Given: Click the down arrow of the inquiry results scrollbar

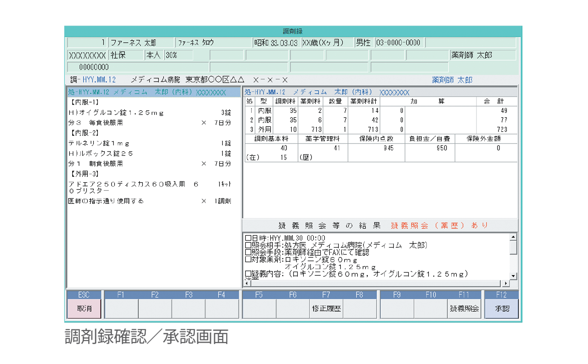Looking at the screenshot, I should tap(513, 276).
